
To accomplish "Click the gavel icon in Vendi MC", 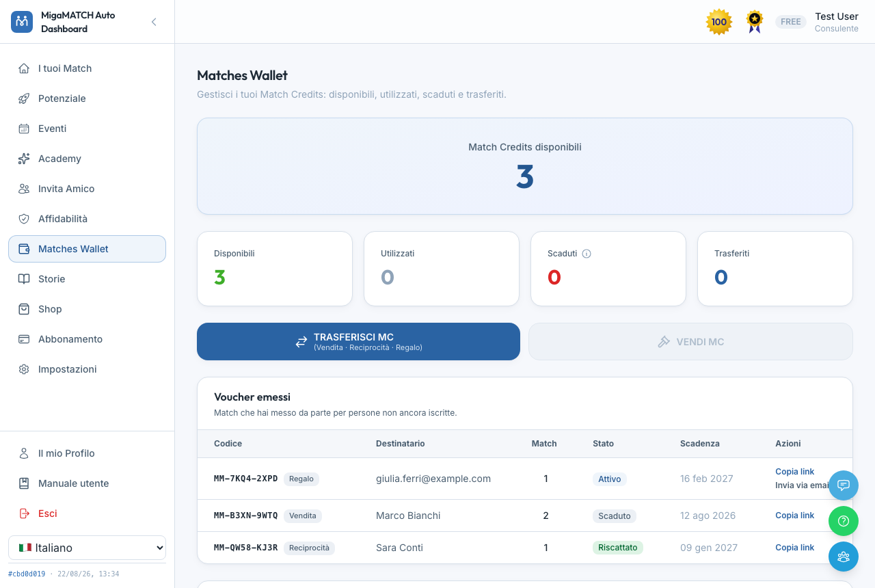I will [x=664, y=342].
